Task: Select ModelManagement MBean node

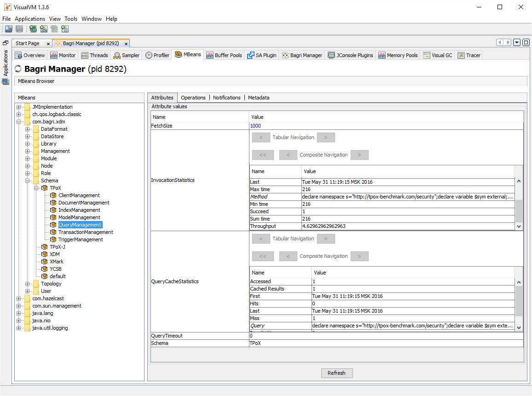Action: (79, 217)
